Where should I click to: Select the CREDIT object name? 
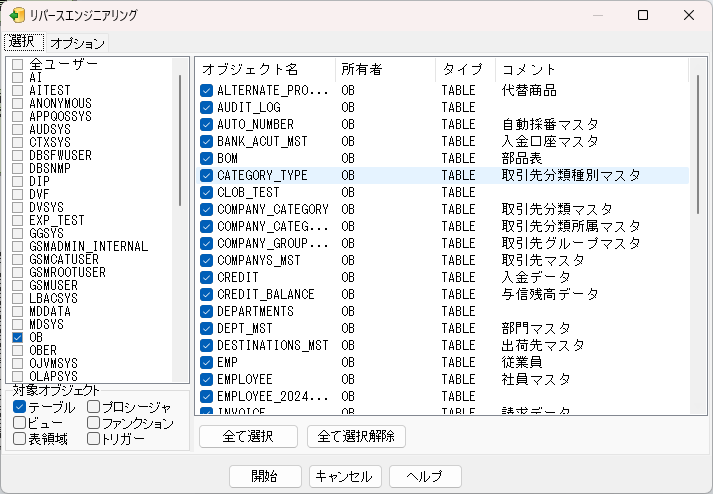coord(238,277)
